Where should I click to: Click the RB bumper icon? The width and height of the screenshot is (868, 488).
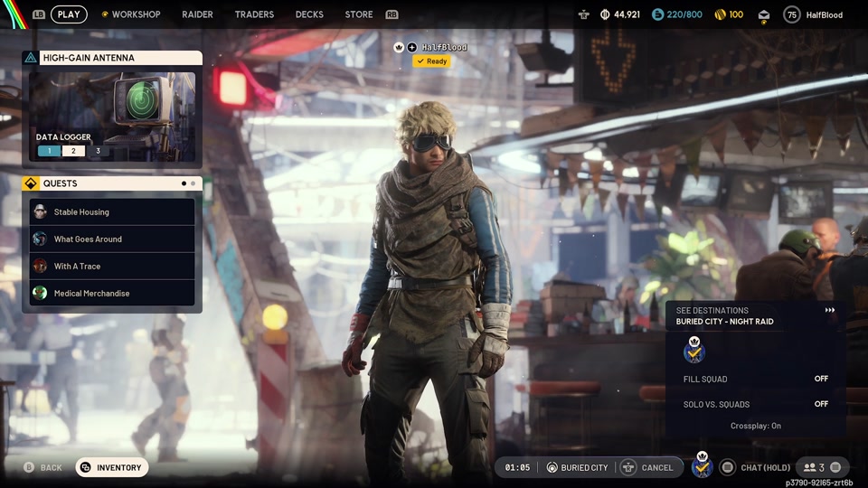tap(392, 14)
